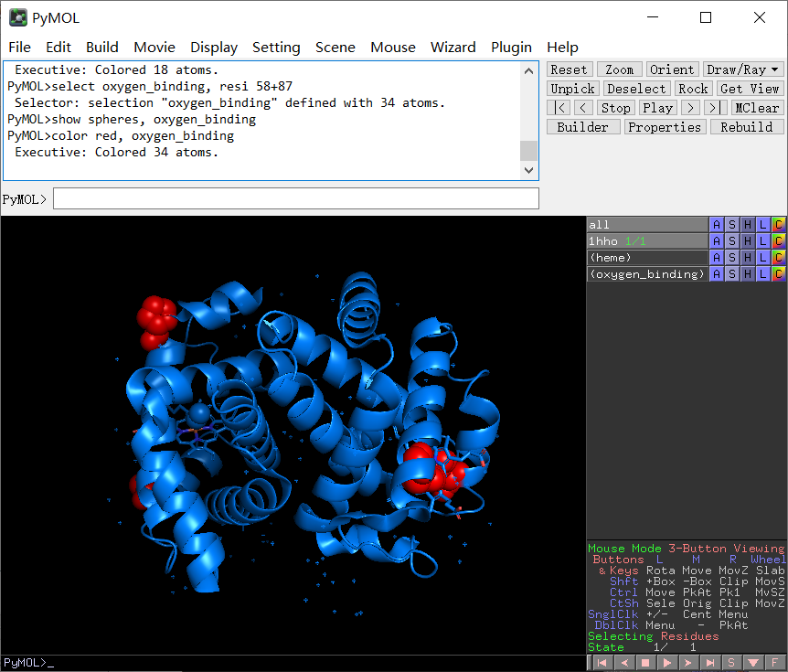The image size is (788, 672).
Task: Click the Get View button
Action: click(x=750, y=89)
